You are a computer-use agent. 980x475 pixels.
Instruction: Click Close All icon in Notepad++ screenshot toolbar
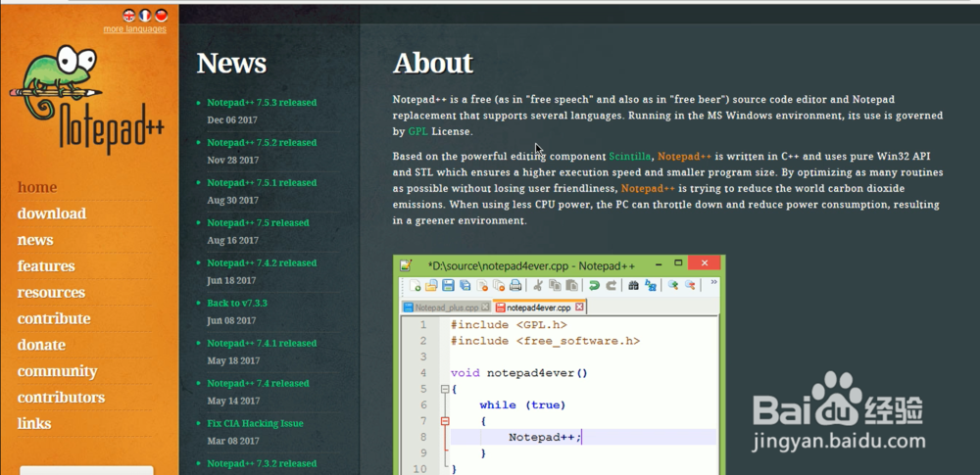click(x=498, y=285)
